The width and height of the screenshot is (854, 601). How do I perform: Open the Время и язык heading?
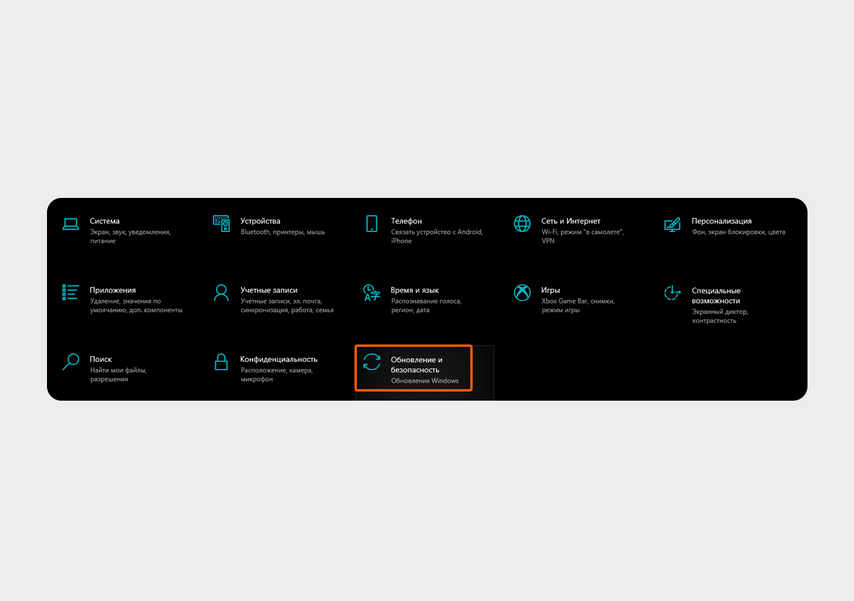click(x=414, y=290)
